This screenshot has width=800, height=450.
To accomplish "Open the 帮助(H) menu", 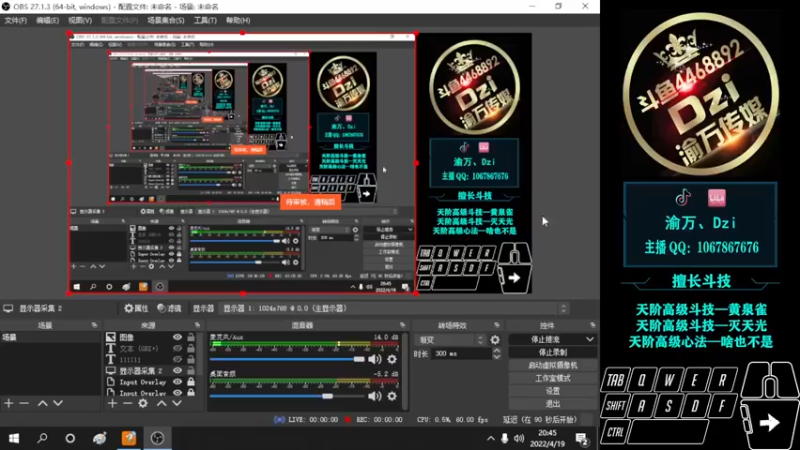I will [x=238, y=20].
